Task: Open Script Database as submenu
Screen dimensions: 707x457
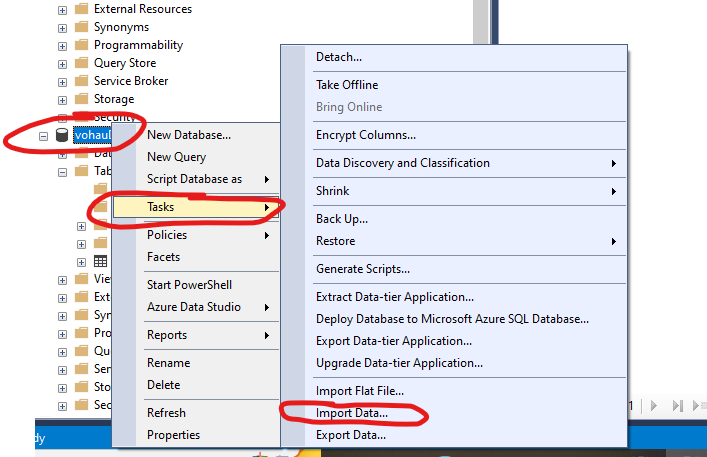Action: 194,179
